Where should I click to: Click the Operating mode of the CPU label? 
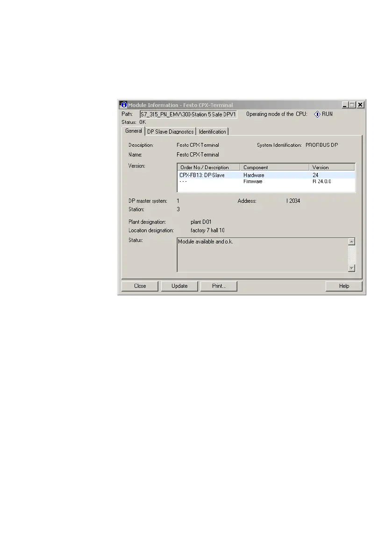tap(277, 114)
